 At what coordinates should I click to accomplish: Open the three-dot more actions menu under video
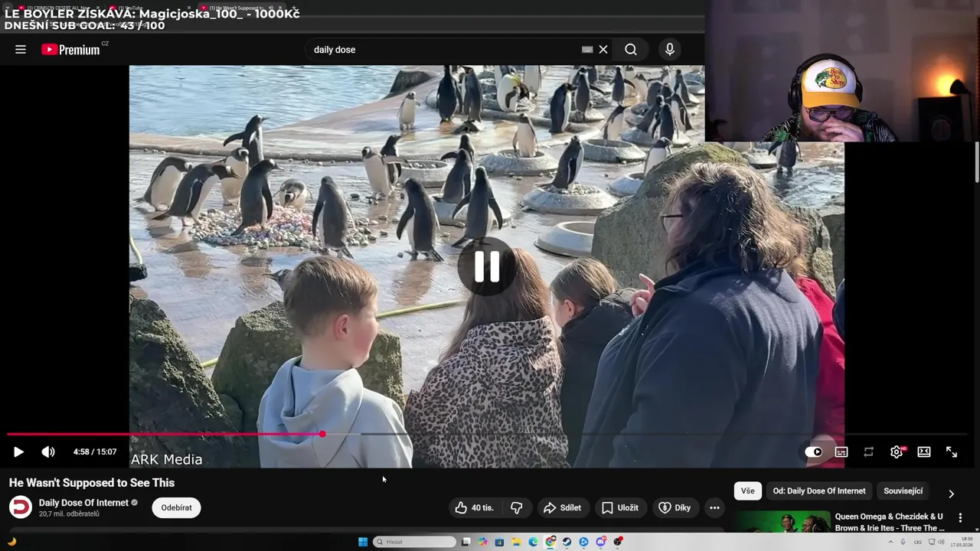click(x=714, y=507)
